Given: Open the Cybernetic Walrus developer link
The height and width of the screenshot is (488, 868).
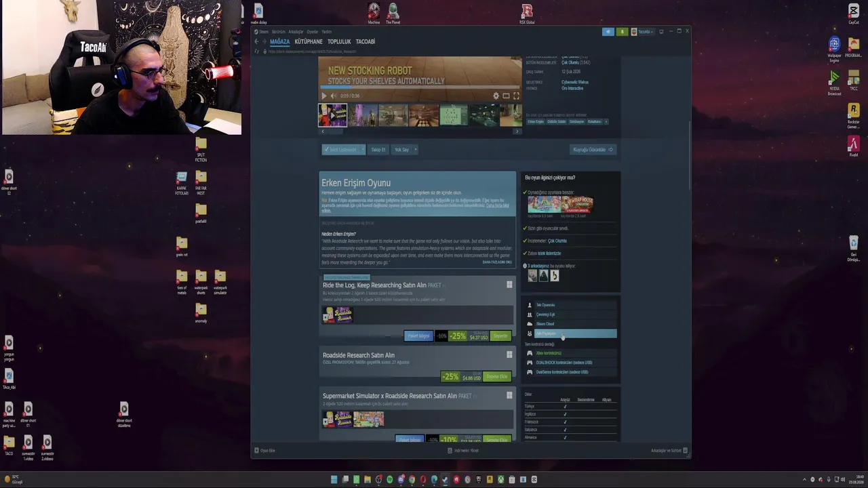Looking at the screenshot, I should pyautogui.click(x=574, y=82).
